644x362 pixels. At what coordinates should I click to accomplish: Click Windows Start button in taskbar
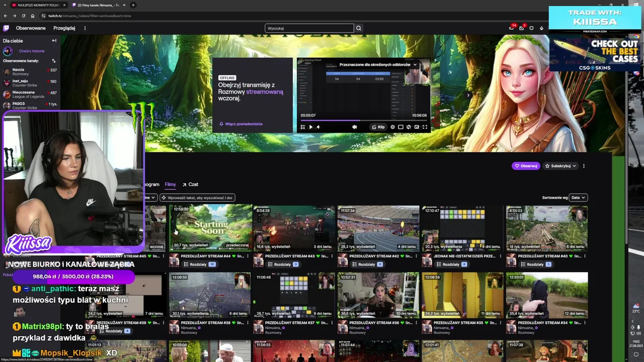(636, 5)
